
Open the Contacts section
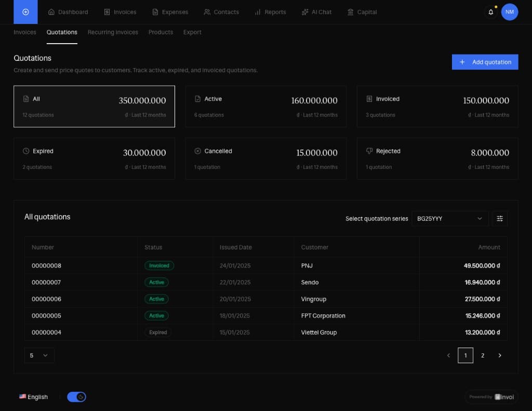coord(221,12)
